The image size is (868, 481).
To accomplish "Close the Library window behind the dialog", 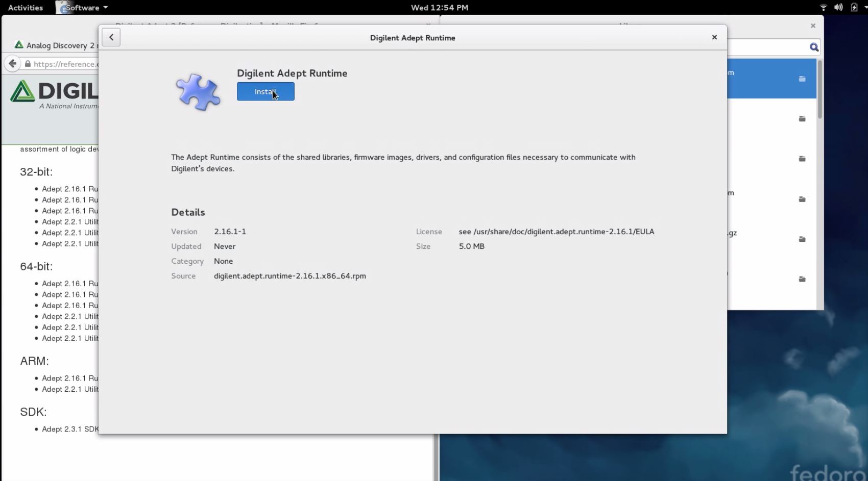I will pyautogui.click(x=813, y=26).
